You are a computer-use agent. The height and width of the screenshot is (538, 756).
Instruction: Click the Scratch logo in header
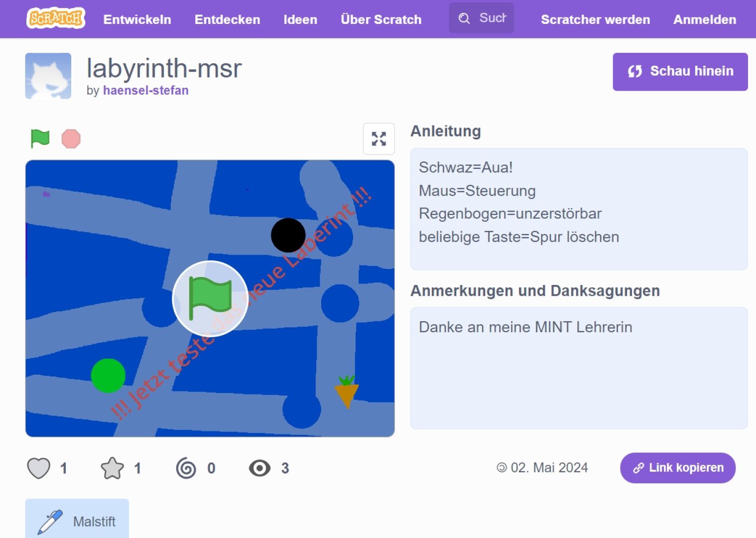[x=55, y=18]
